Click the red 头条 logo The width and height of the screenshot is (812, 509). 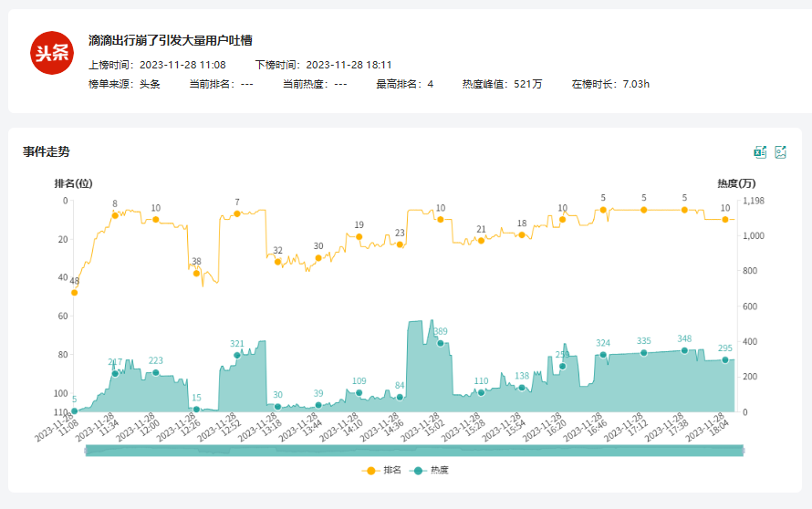(x=51, y=54)
